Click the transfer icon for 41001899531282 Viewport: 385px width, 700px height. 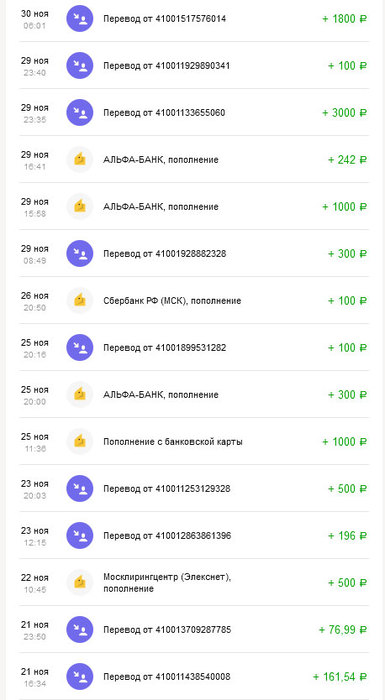[x=80, y=348]
